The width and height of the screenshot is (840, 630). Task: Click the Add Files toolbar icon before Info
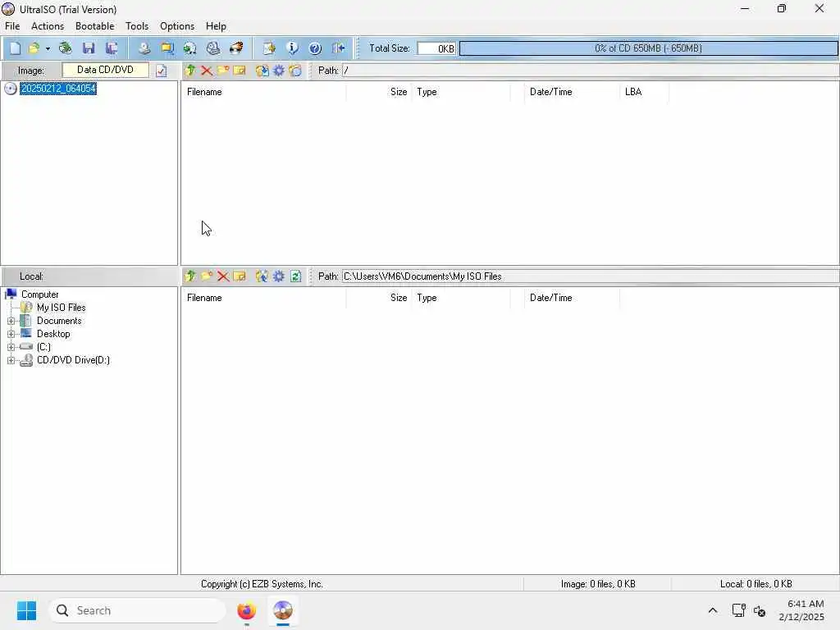pyautogui.click(x=269, y=48)
